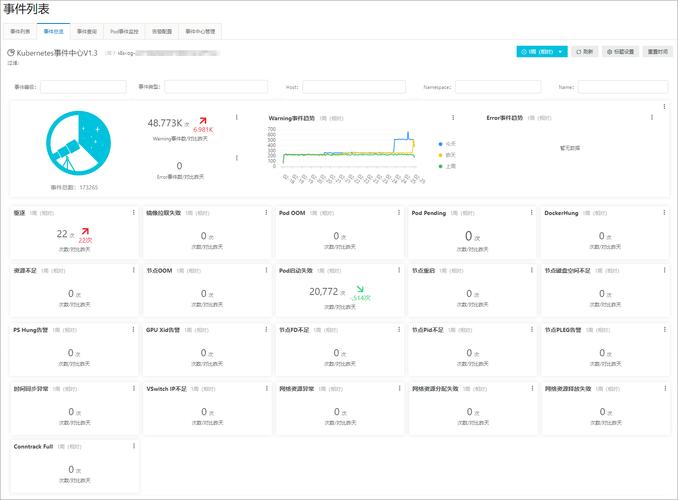
Task: Open the 网络资源异常 card's more menu
Action: (399, 388)
